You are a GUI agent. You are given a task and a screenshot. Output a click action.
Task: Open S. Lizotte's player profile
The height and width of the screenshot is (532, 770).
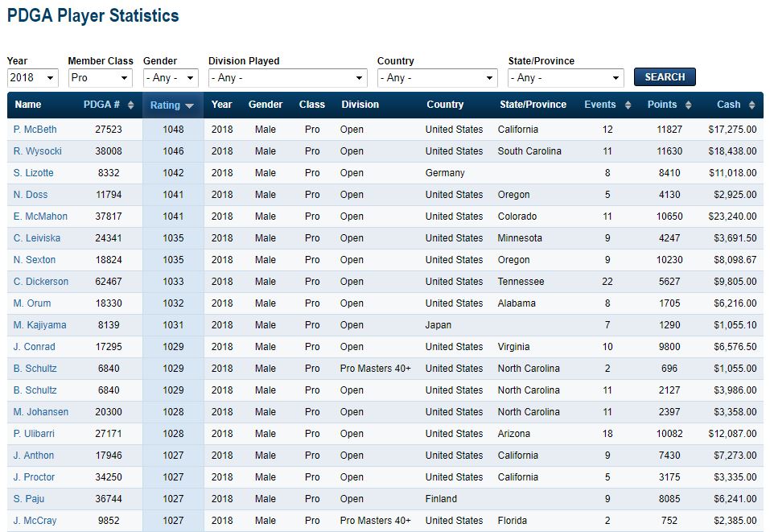click(x=33, y=172)
